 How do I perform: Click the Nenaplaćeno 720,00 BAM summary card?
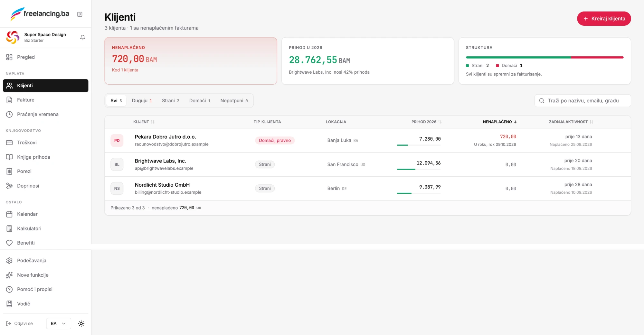coord(191,61)
